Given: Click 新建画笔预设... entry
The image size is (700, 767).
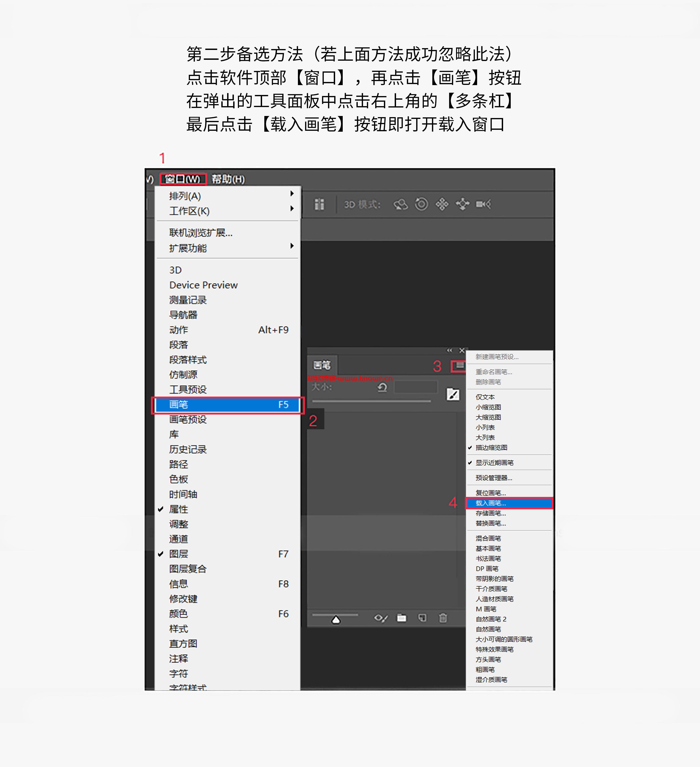Looking at the screenshot, I should click(509, 357).
